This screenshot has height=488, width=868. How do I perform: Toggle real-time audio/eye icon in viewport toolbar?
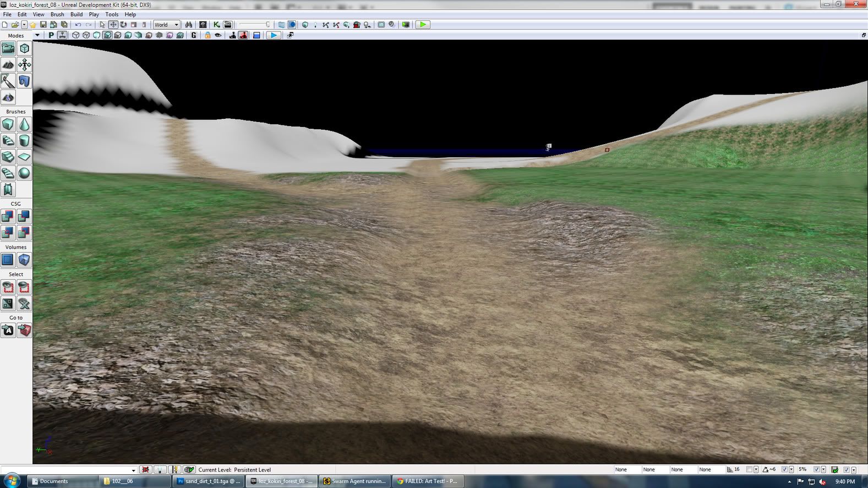coord(218,35)
